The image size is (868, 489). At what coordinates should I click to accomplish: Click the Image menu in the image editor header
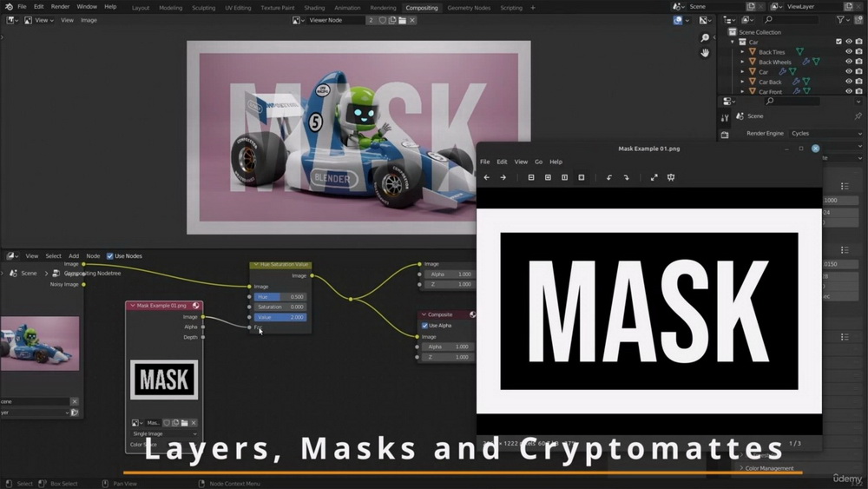coord(89,20)
